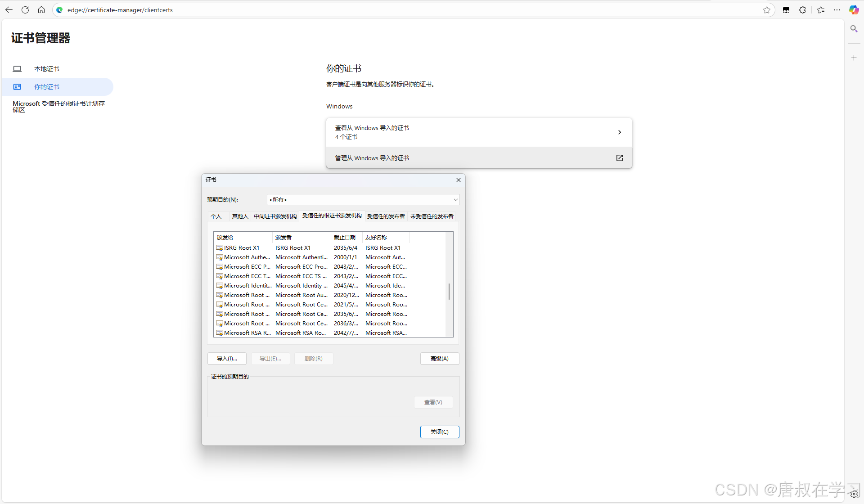The image size is (864, 504).
Task: Click the Microsoft RSA R... certificate icon
Action: (220, 333)
